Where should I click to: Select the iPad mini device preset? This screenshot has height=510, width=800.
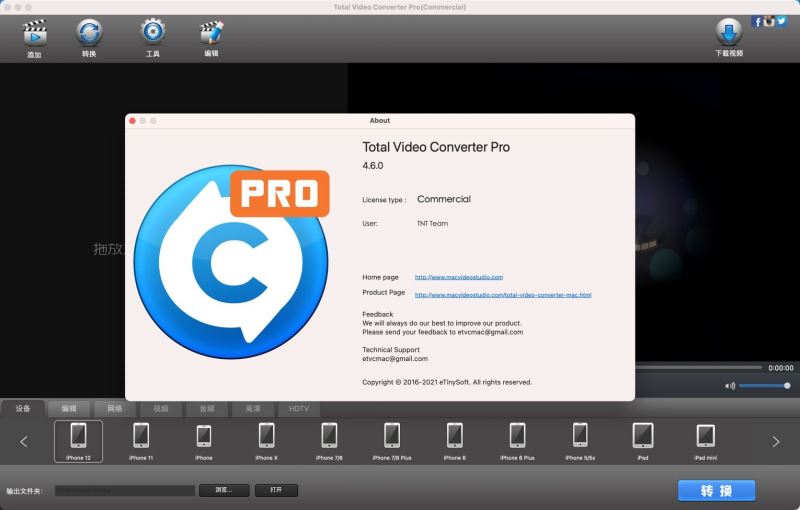pos(706,441)
